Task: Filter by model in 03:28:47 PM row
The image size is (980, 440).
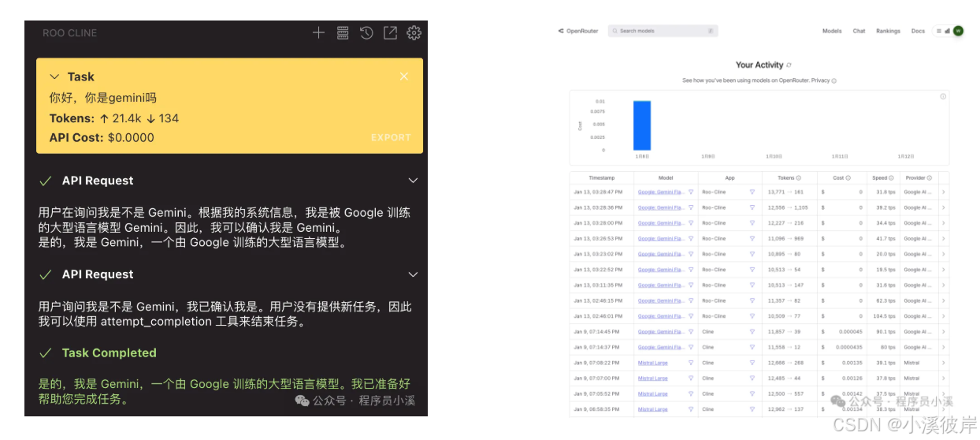Action: tap(691, 192)
